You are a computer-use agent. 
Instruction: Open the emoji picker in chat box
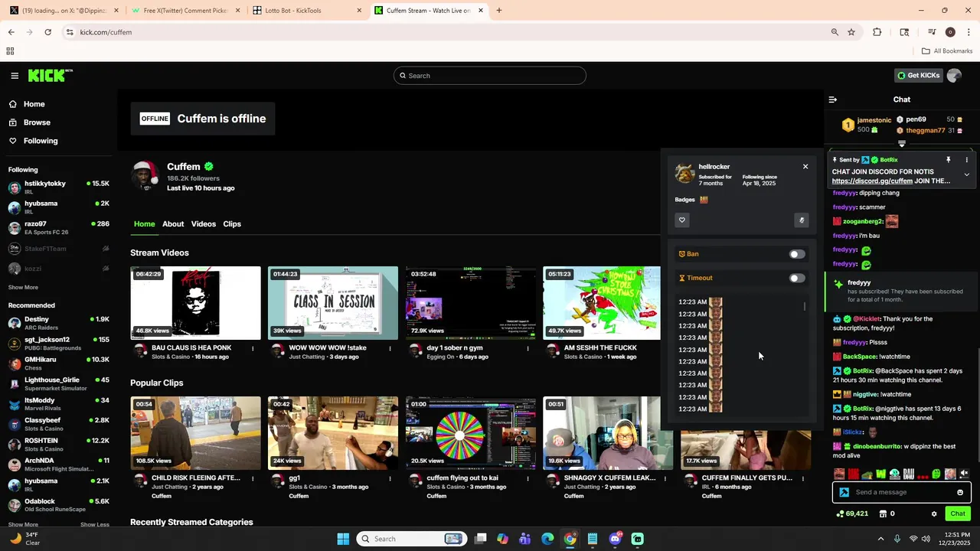coord(960,493)
